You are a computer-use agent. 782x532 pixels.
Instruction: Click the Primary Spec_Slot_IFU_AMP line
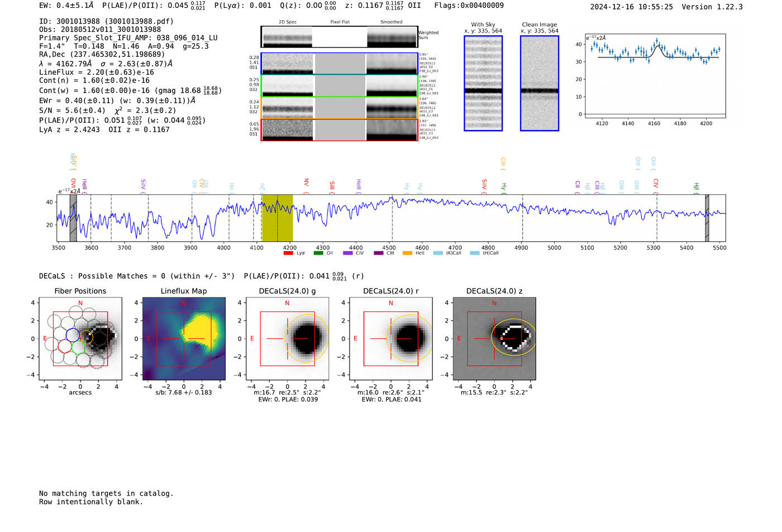click(128, 38)
